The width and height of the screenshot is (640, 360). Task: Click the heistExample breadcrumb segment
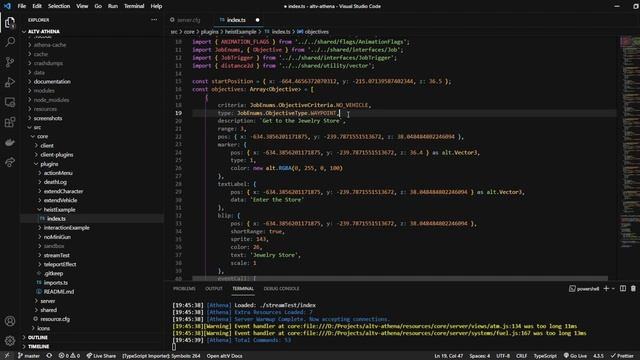(240, 32)
